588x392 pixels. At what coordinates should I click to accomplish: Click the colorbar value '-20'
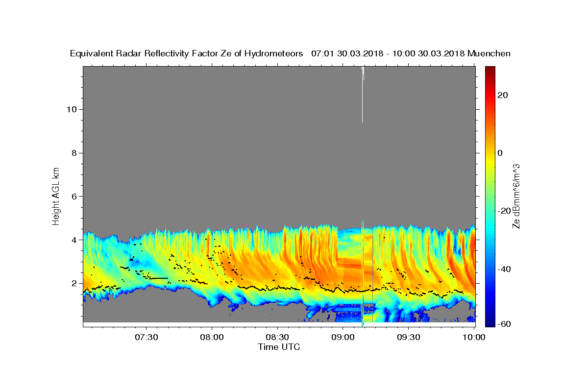(504, 211)
